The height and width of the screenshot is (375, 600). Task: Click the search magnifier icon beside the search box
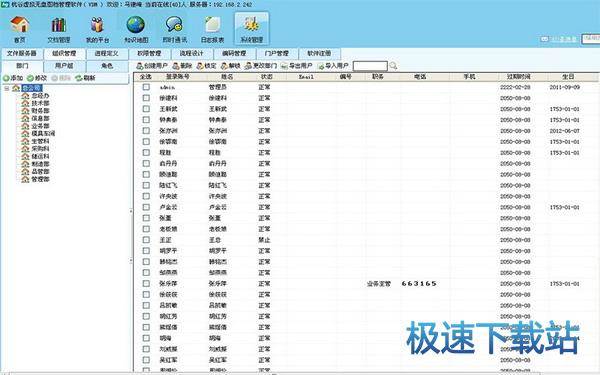393,66
